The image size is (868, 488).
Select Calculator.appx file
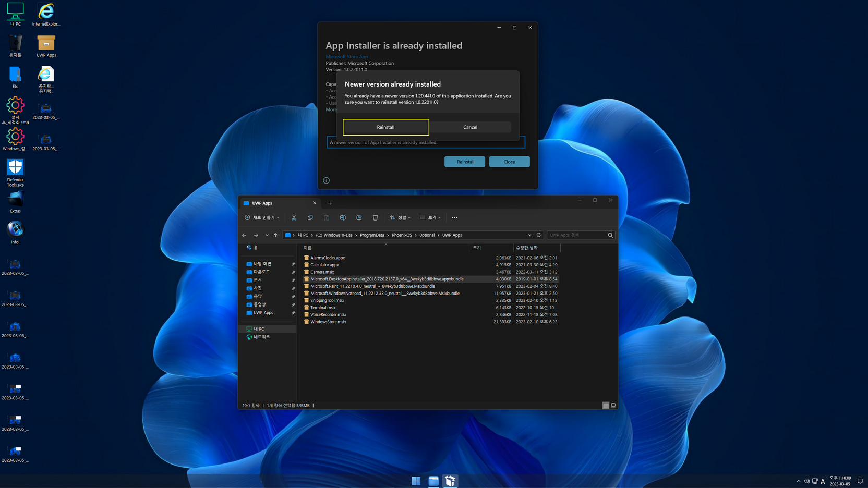click(x=324, y=265)
